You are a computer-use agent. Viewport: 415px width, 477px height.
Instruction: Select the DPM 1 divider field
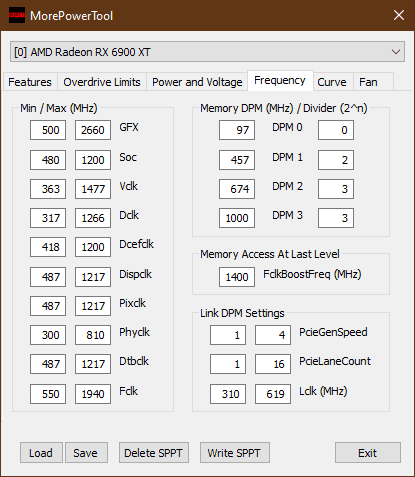336,160
